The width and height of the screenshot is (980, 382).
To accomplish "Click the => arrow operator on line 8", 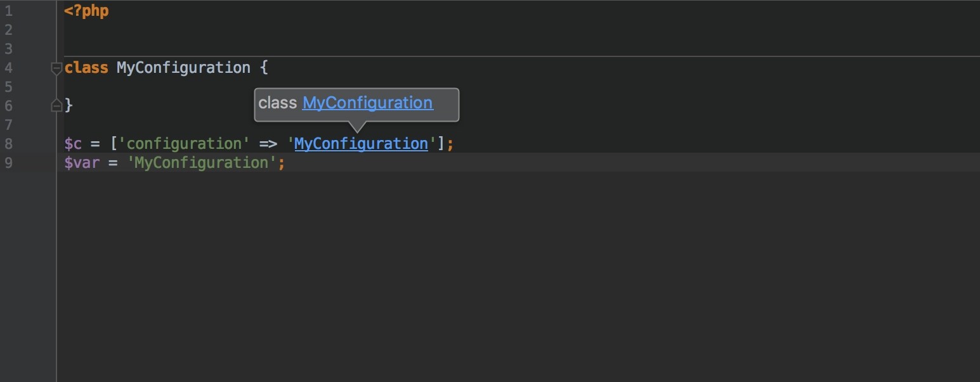I will click(x=270, y=144).
